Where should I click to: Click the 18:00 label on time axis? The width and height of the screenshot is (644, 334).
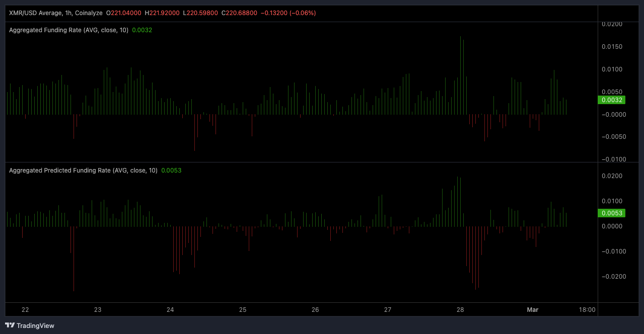click(587, 310)
